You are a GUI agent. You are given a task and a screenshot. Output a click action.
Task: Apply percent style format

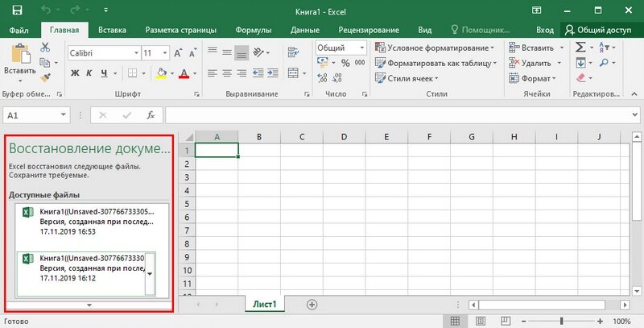click(345, 63)
